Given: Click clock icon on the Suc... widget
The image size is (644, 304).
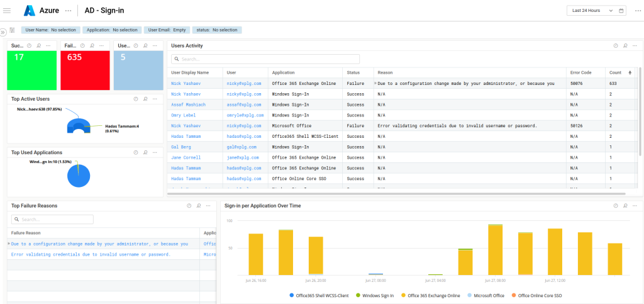Looking at the screenshot, I should [x=29, y=45].
